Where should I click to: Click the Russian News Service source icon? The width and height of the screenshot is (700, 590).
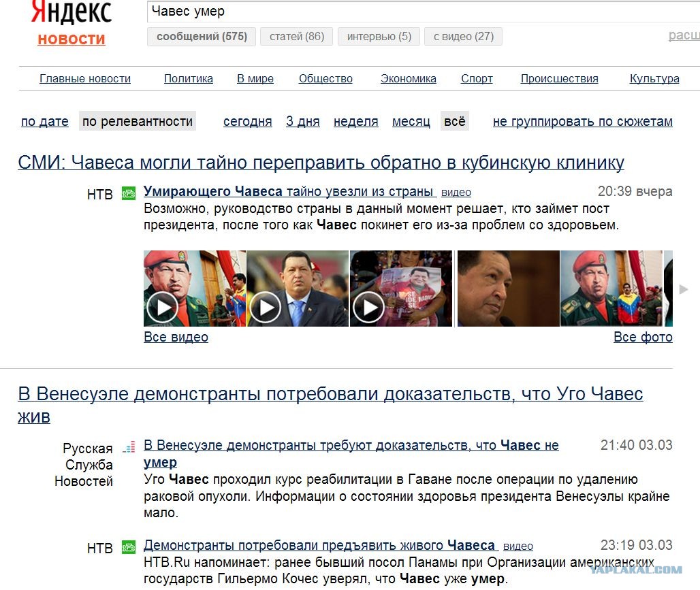pos(129,447)
